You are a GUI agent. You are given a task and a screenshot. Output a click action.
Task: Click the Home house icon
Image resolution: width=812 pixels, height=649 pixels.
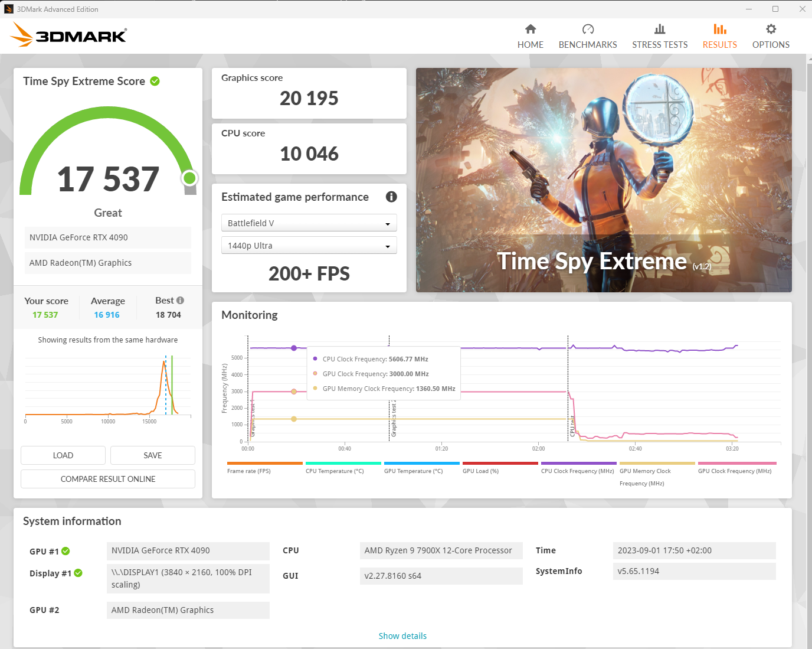531,29
